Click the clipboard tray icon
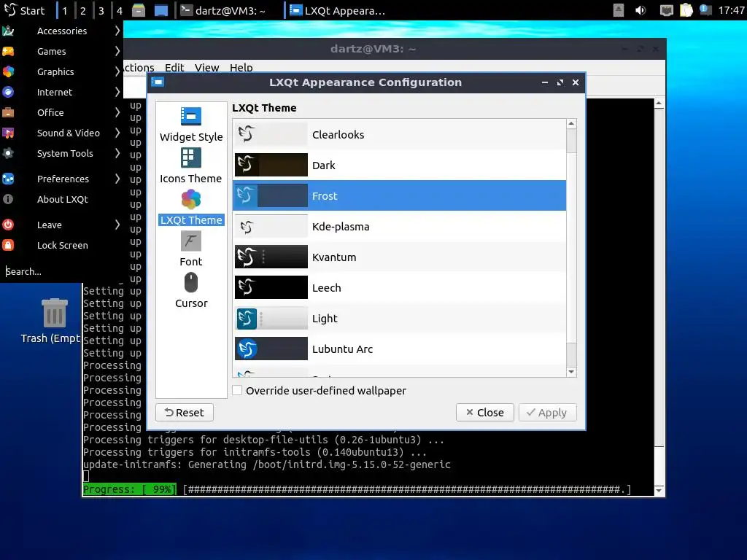Image resolution: width=747 pixels, height=560 pixels. (686, 10)
